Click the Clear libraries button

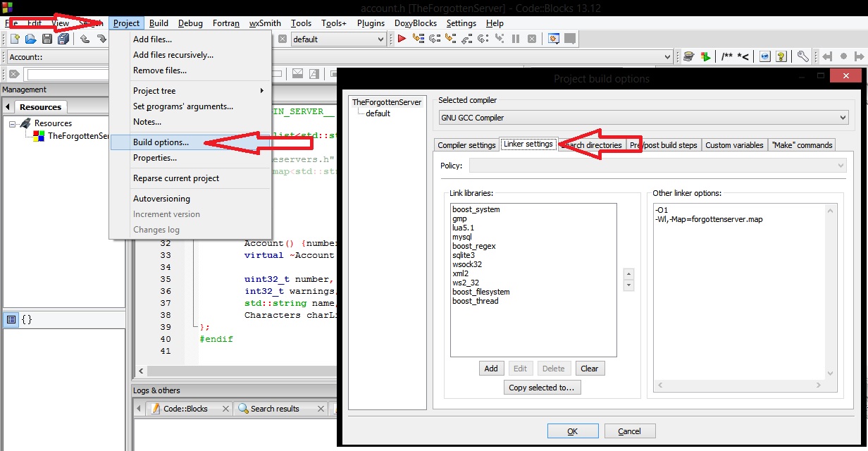590,369
